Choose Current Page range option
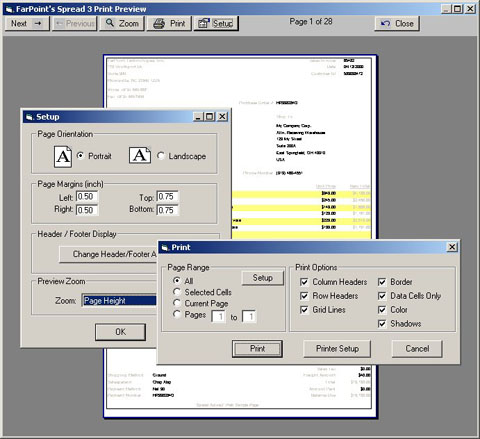480x439 pixels. (x=201, y=303)
